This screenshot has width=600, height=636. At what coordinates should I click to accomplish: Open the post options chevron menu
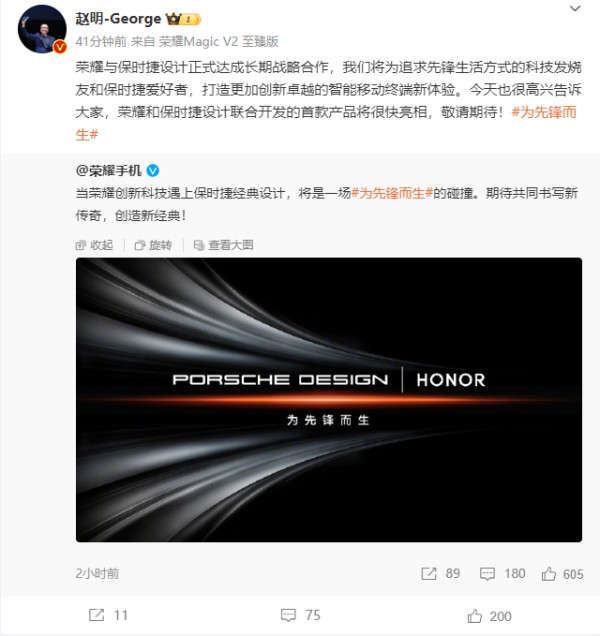click(575, 9)
